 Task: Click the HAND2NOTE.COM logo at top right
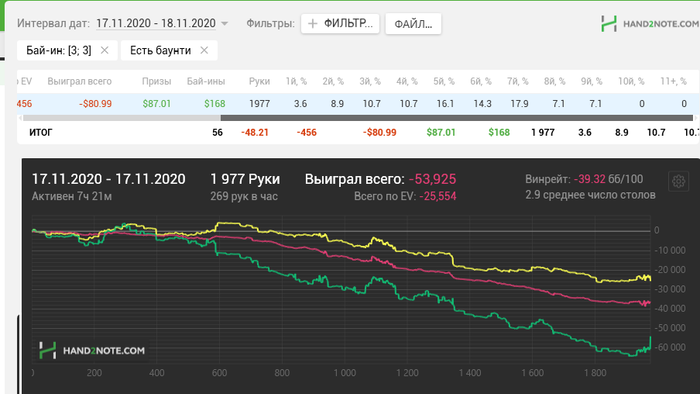tap(650, 24)
